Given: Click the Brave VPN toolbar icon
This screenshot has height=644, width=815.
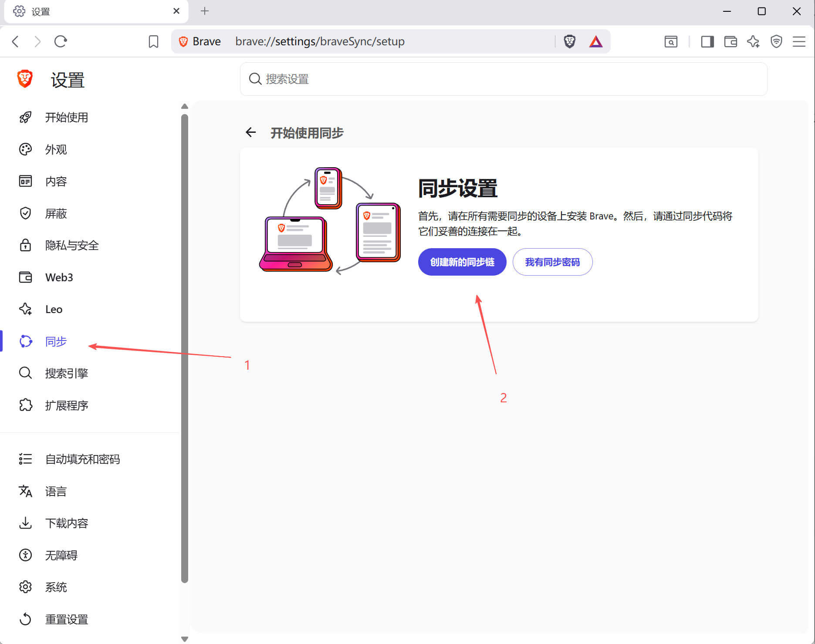Looking at the screenshot, I should click(776, 41).
